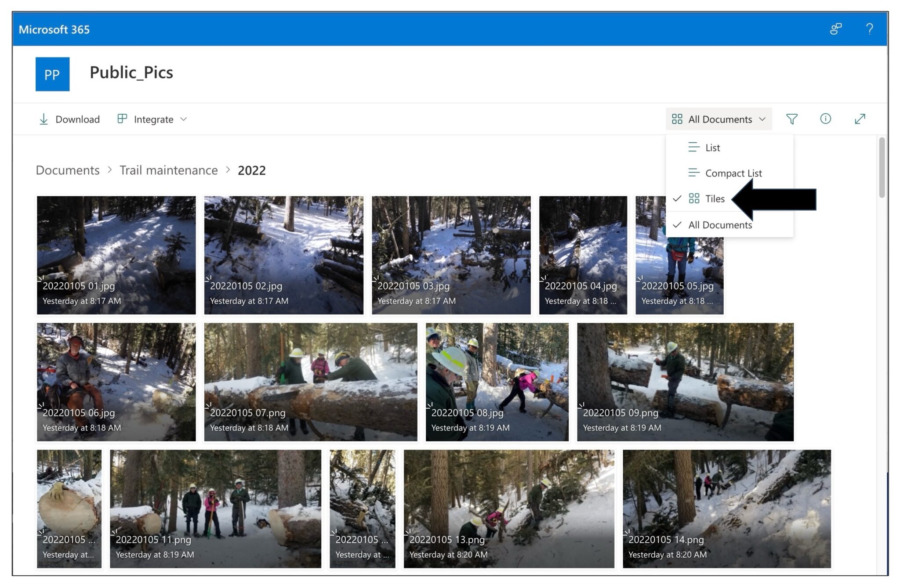Expand the Integrate dropdown chevron
900x588 pixels.
(184, 119)
